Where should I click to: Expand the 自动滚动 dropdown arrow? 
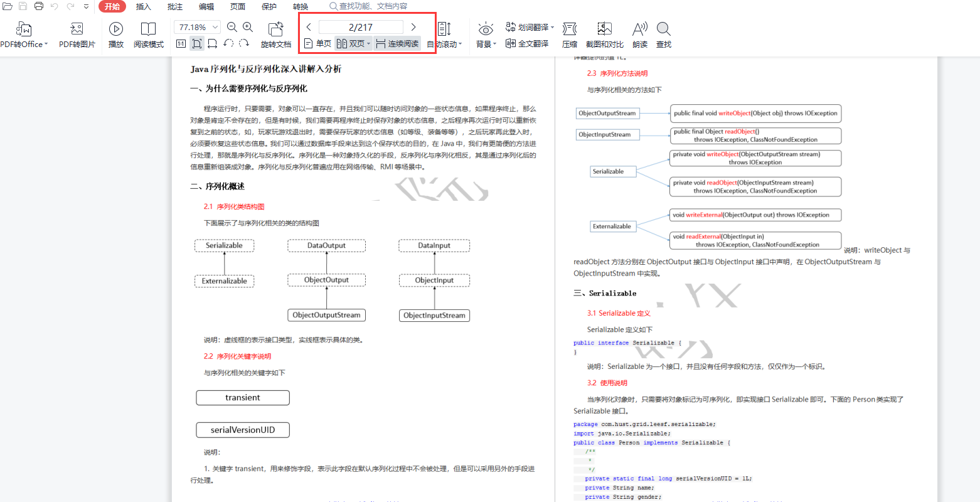pyautogui.click(x=461, y=44)
